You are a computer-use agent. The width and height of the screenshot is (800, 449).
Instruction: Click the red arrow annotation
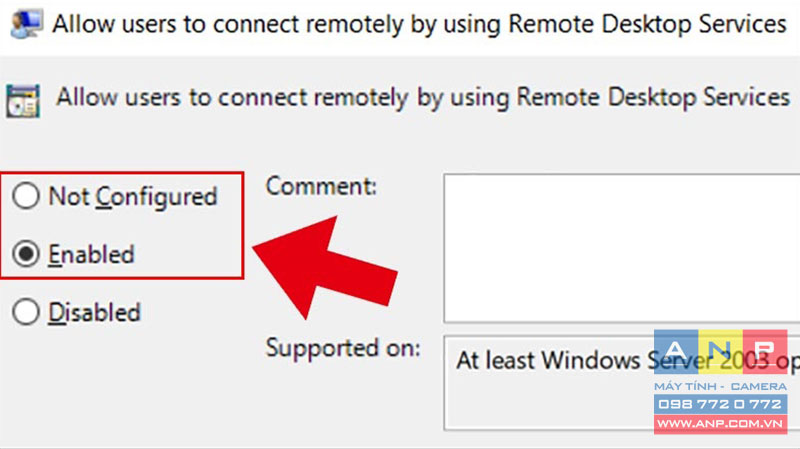[325, 268]
